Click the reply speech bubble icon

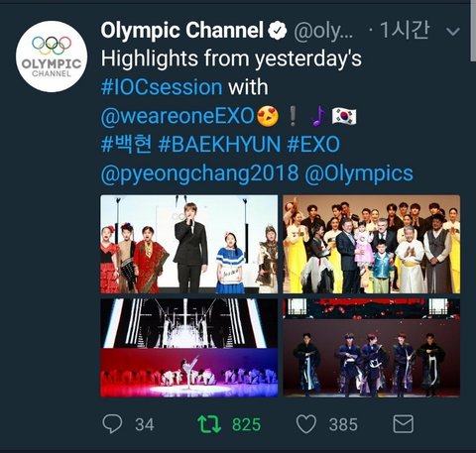click(x=112, y=423)
